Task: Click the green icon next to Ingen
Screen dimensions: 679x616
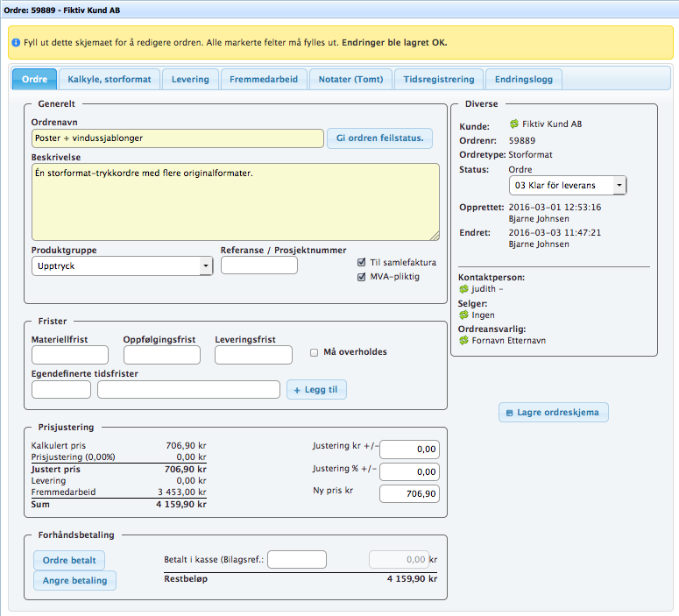Action: pos(464,315)
